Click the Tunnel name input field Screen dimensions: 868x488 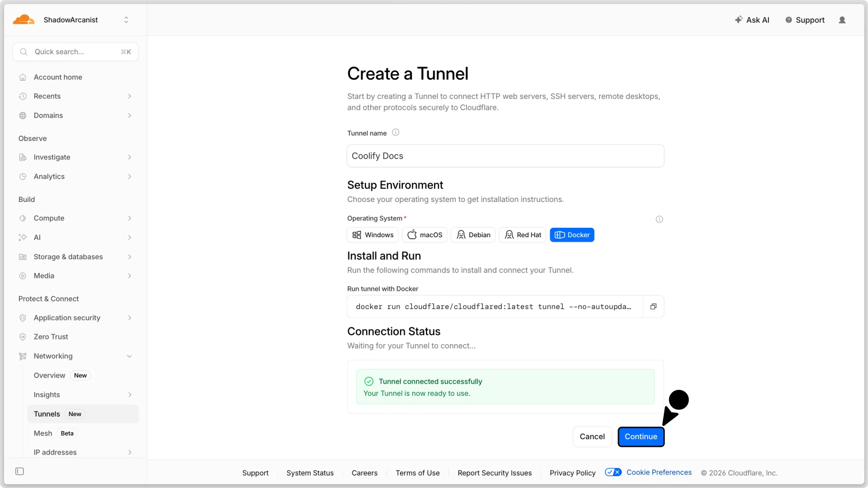(x=505, y=156)
